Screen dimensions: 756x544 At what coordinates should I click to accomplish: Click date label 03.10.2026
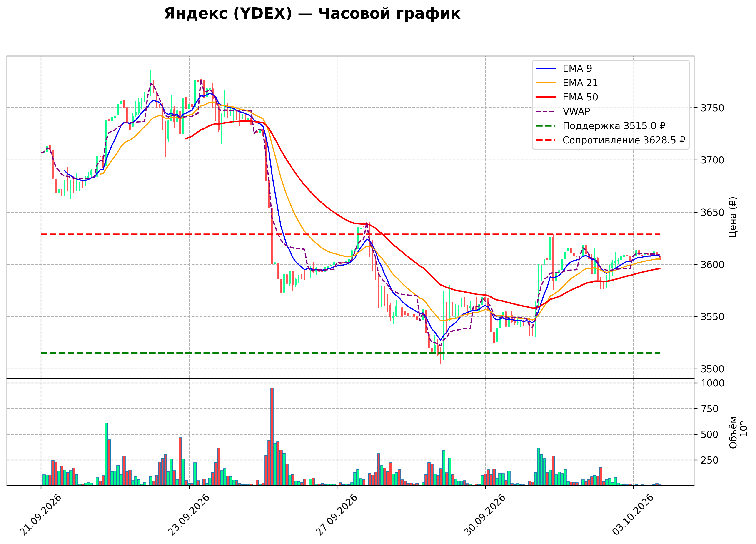pyautogui.click(x=632, y=515)
